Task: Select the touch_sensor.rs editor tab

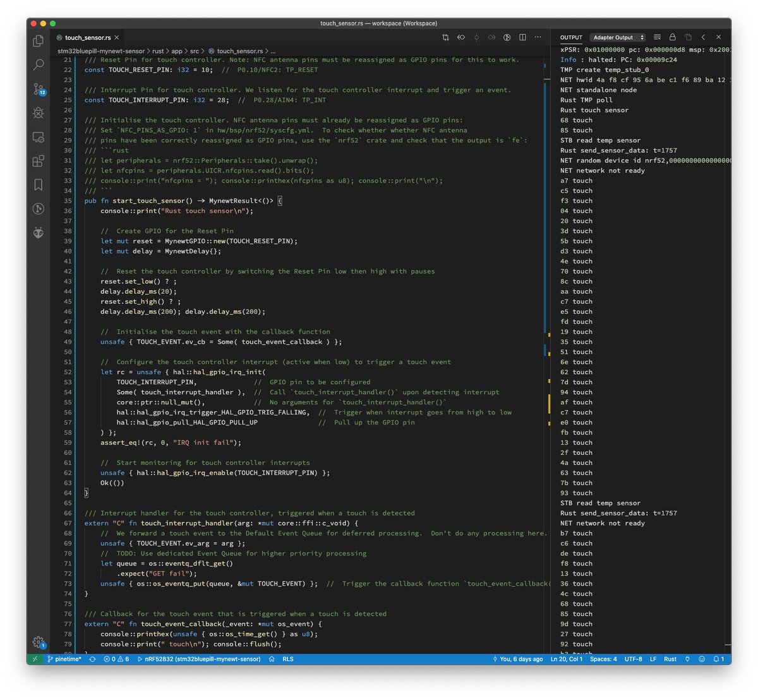Action: tap(87, 37)
